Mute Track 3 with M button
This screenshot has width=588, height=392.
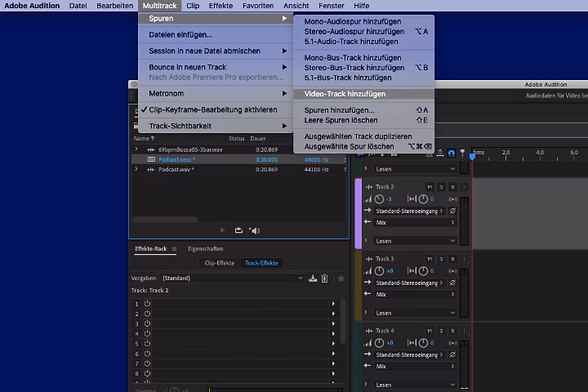click(430, 259)
